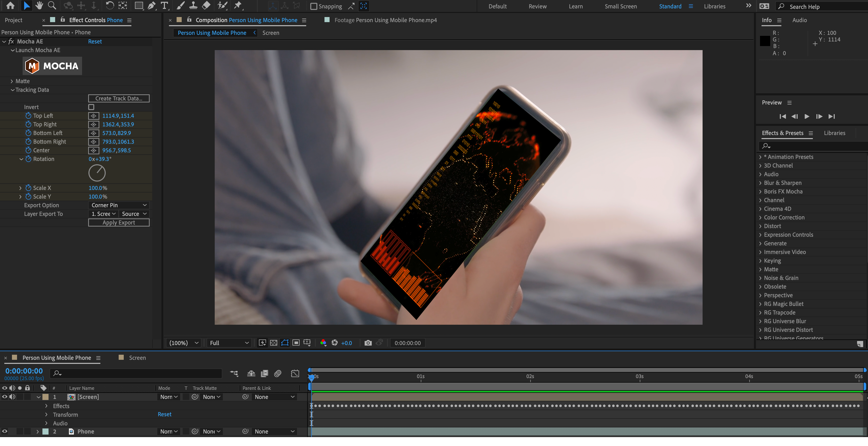The height and width of the screenshot is (446, 868).
Task: Select the Type tool
Action: pos(164,6)
